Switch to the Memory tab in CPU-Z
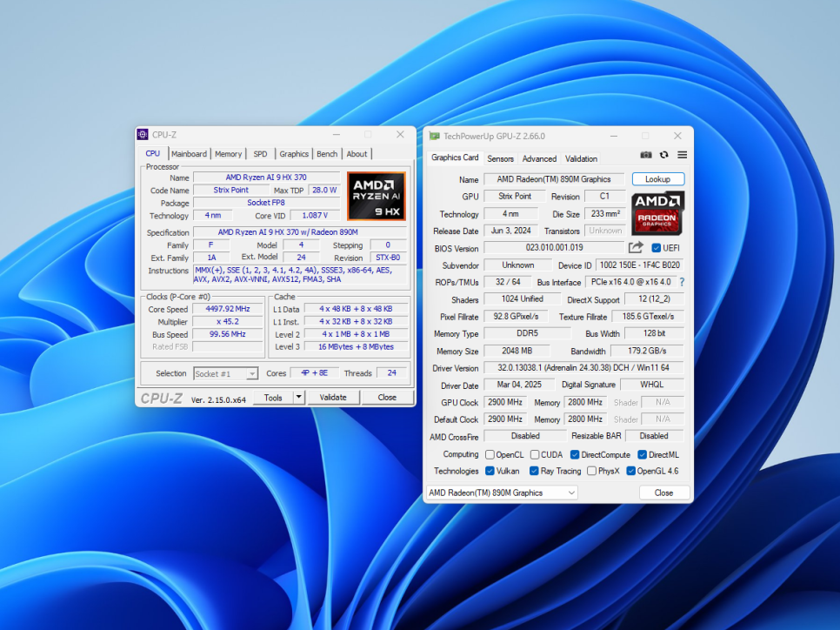Viewport: 840px width, 630px height. click(228, 154)
